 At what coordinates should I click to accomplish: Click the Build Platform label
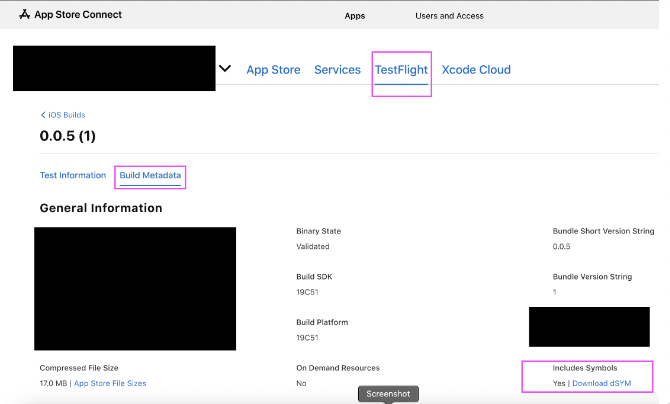tap(322, 322)
